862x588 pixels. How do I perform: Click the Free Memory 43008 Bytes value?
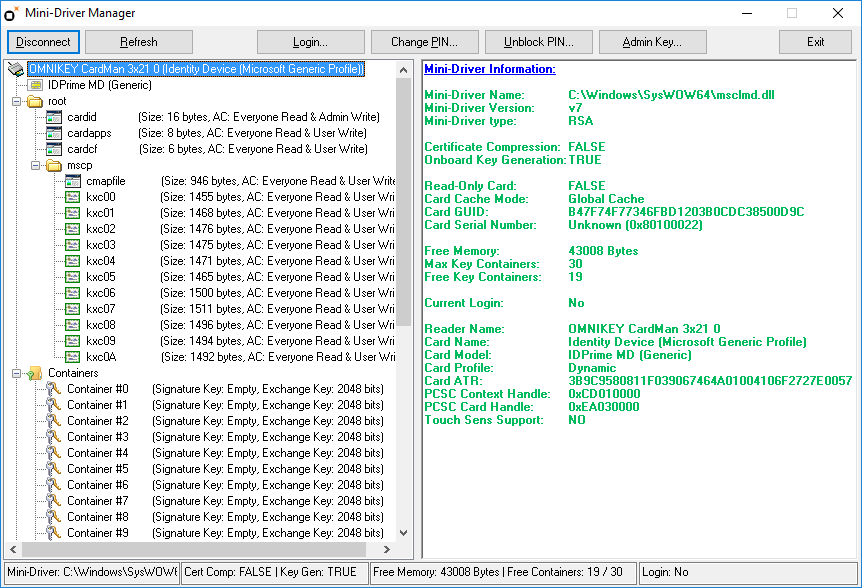click(x=603, y=251)
